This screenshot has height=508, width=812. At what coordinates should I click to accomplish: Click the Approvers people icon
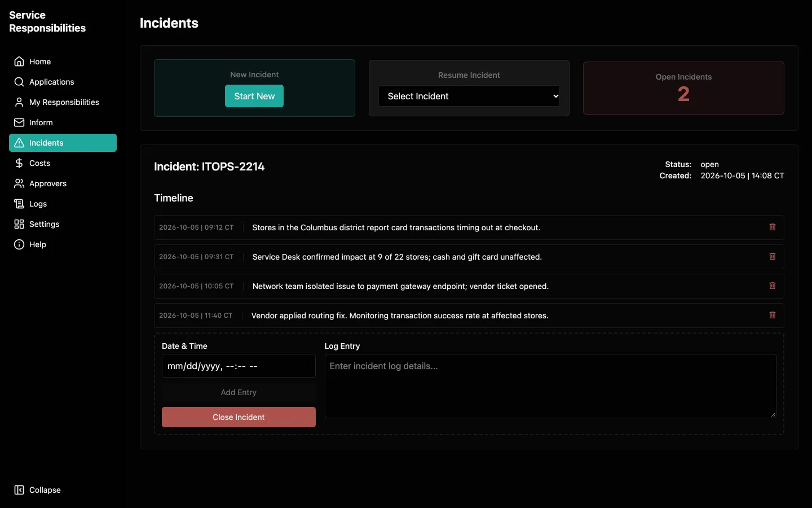tap(19, 183)
